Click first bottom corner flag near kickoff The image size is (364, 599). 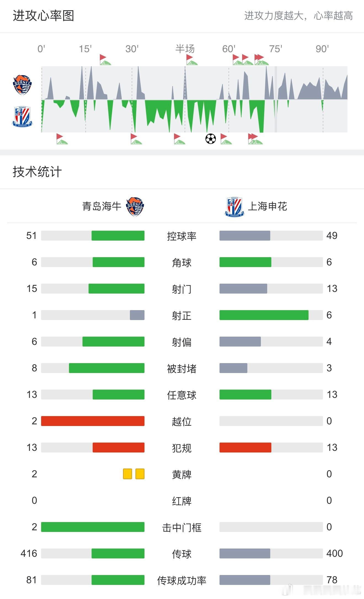(x=62, y=139)
